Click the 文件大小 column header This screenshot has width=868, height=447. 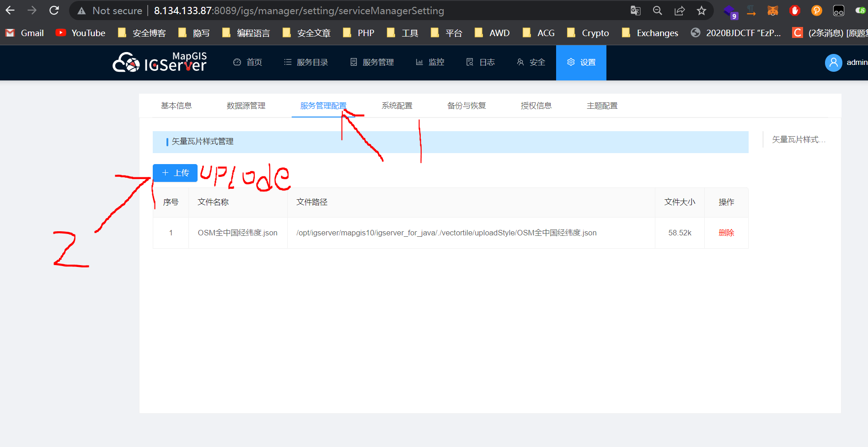680,202
